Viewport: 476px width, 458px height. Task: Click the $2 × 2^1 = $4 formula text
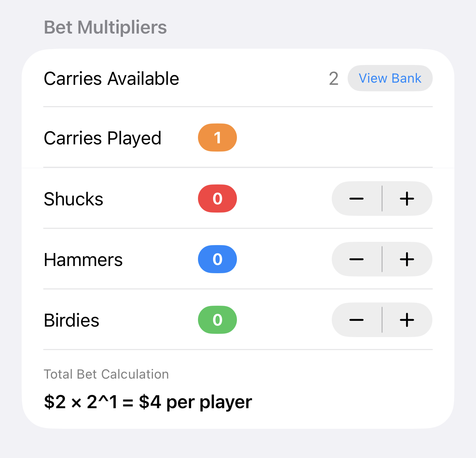[148, 401]
